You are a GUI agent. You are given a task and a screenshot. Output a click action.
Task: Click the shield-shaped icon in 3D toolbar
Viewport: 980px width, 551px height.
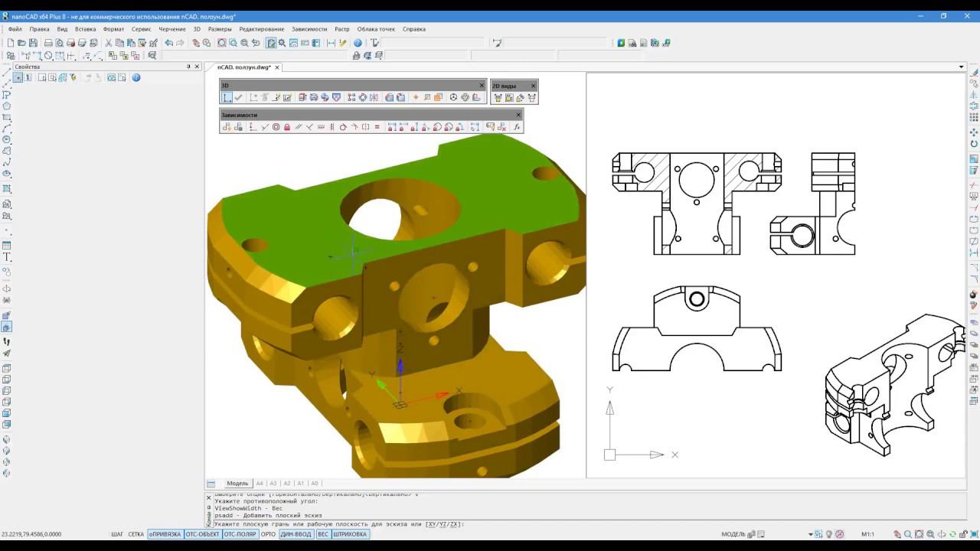[x=337, y=97]
